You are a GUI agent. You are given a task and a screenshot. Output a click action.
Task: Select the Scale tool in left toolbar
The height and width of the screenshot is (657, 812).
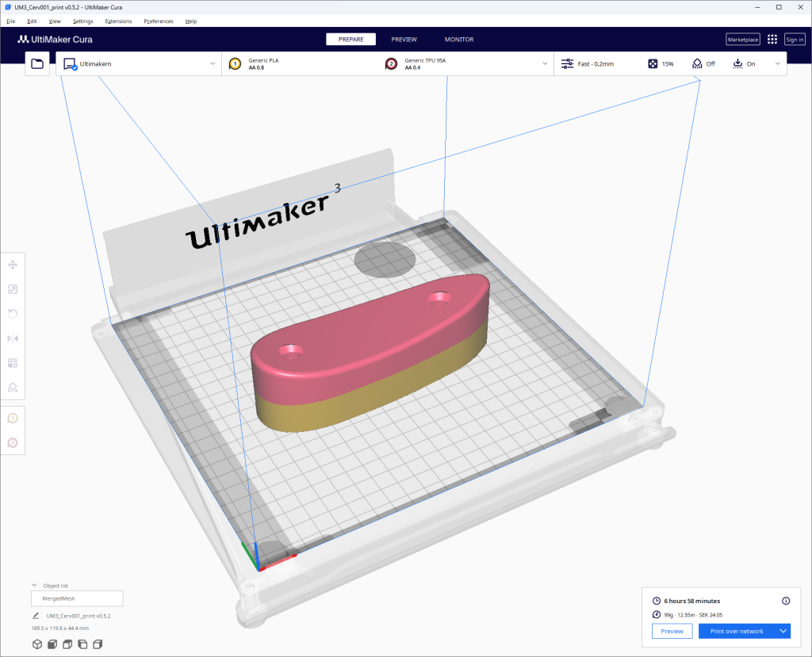13,289
